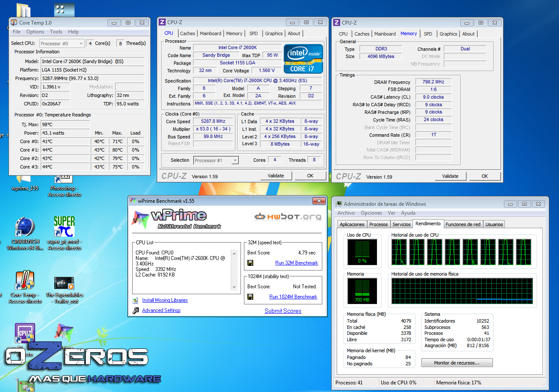The width and height of the screenshot is (559, 392).
Task: Click the Core Temp title bar icon
Action: (14, 22)
